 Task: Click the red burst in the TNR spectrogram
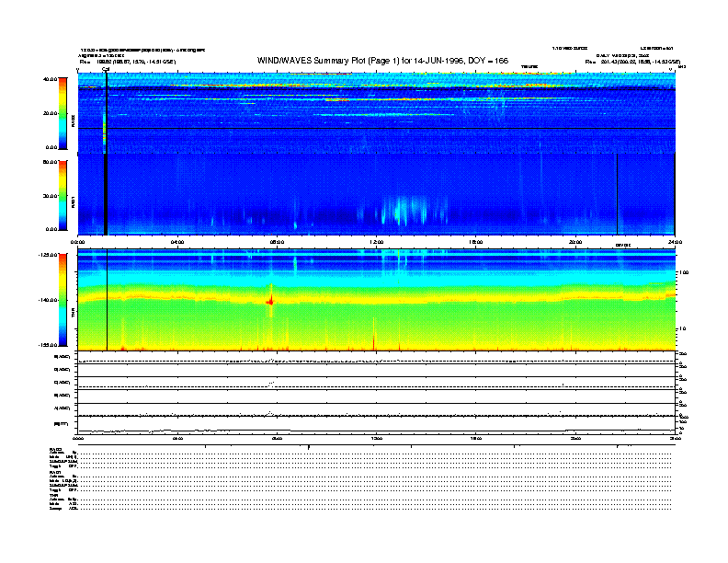(x=270, y=301)
